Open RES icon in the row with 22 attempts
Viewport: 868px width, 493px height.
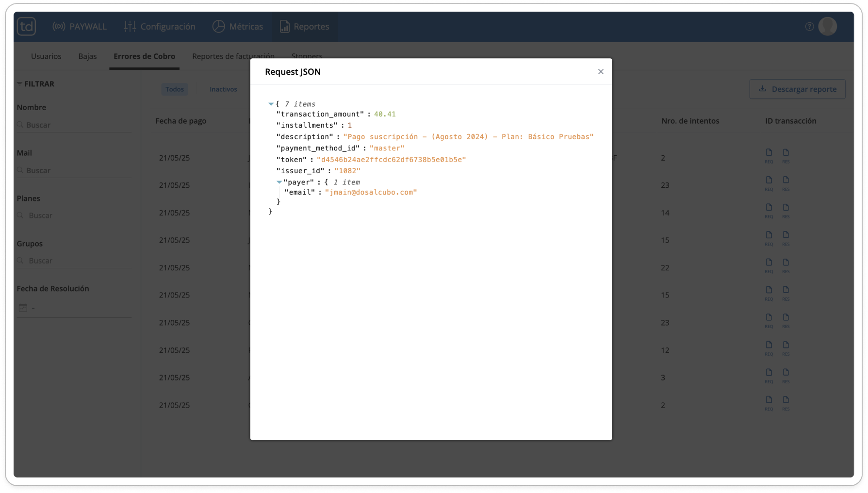(x=786, y=266)
